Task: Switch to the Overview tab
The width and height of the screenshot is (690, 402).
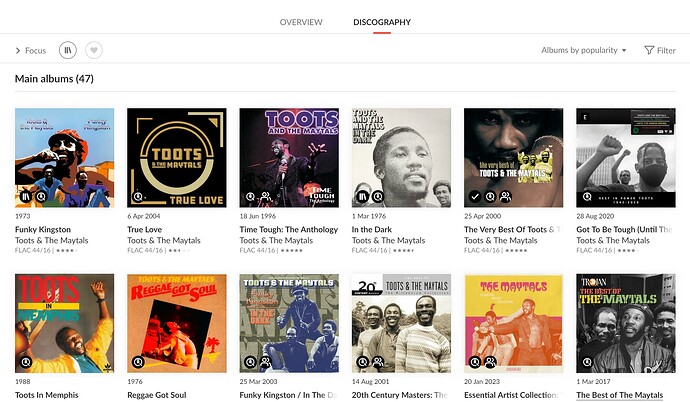Action: [x=301, y=22]
